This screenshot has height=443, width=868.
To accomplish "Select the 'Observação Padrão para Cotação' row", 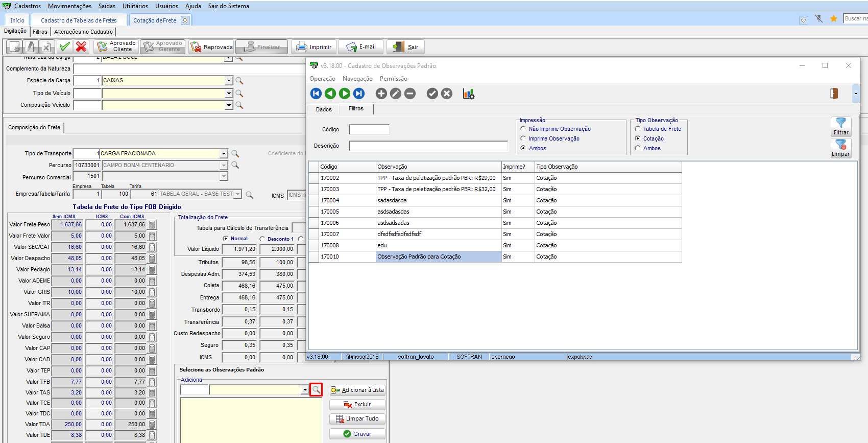I will point(438,257).
